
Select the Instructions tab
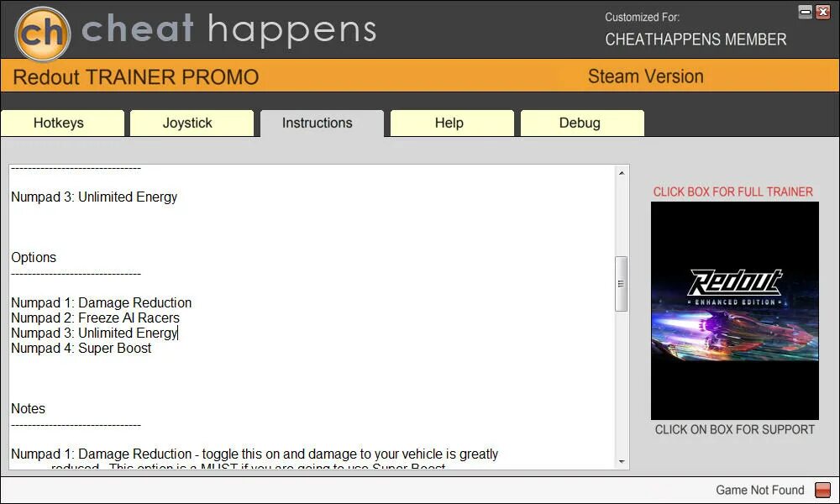point(321,123)
